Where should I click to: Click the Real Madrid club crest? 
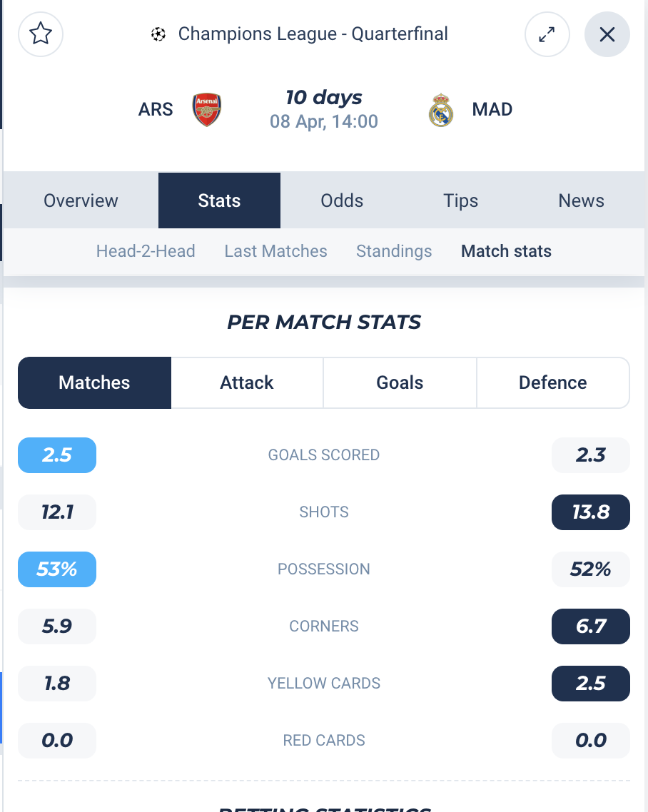(441, 109)
